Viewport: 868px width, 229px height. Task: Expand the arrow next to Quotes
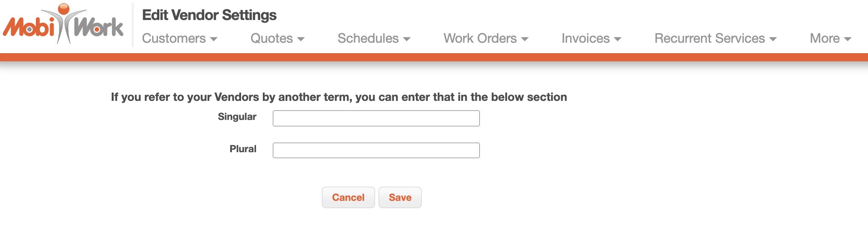coord(301,40)
